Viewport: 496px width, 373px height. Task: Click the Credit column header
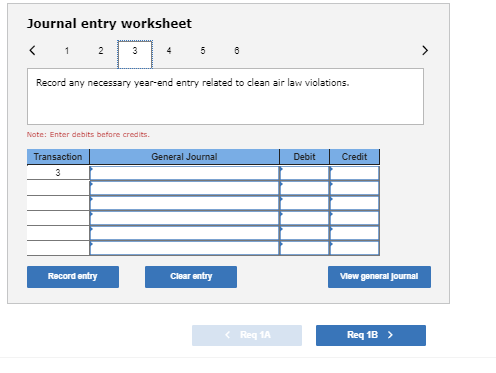pos(354,157)
